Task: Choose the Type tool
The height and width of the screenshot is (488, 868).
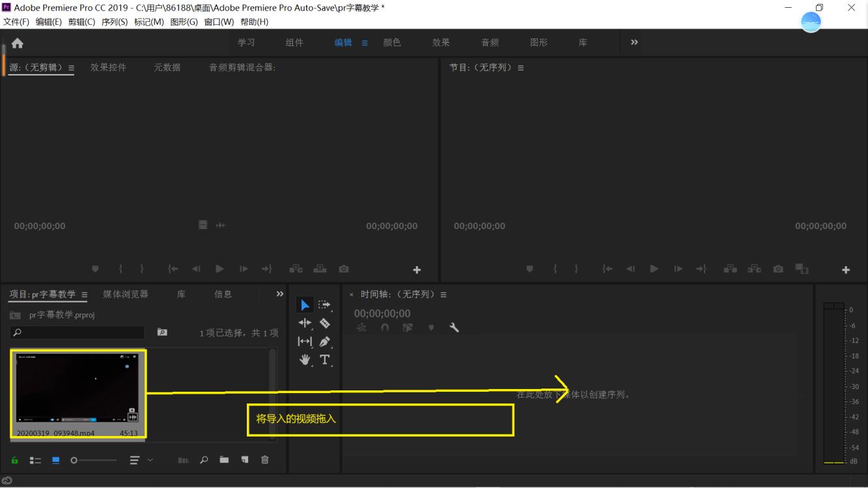Action: [x=326, y=359]
